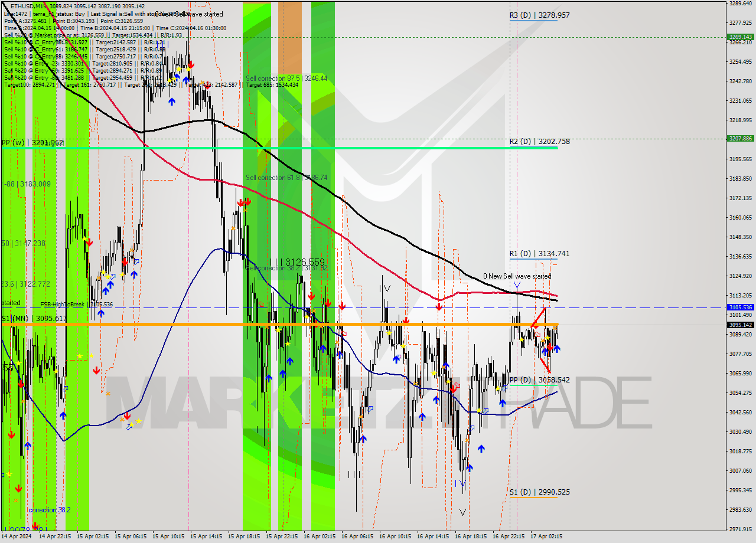Select the R2 (D) 3202.758 label
Image resolution: width=756 pixels, height=543 pixels.
[540, 142]
